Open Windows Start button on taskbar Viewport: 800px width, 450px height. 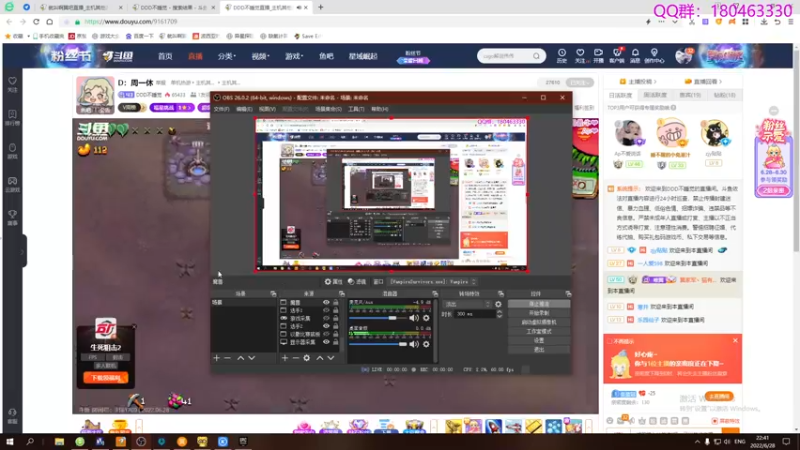[10, 442]
